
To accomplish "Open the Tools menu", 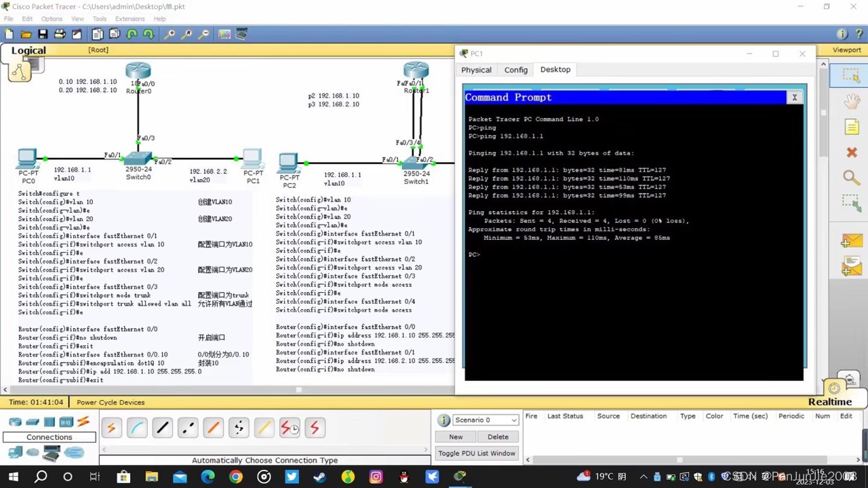I will [100, 19].
